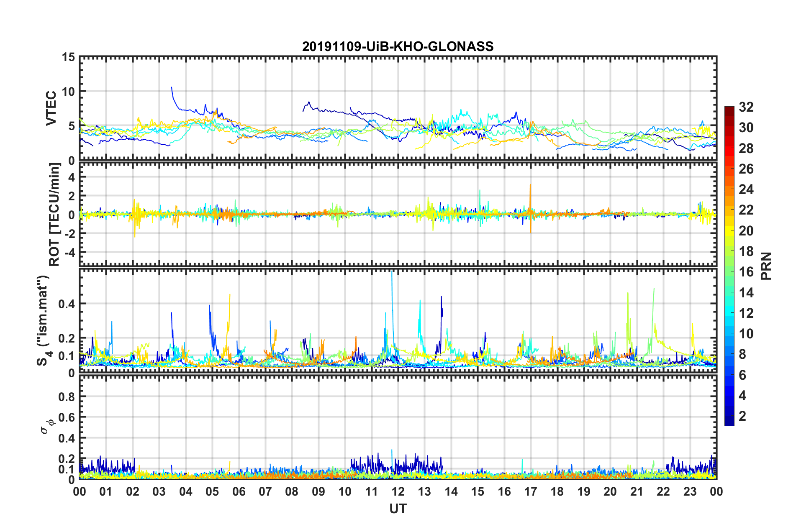Screen dimensions: 796x532
Task: Click colorbar tick label 26
Action: tap(746, 169)
